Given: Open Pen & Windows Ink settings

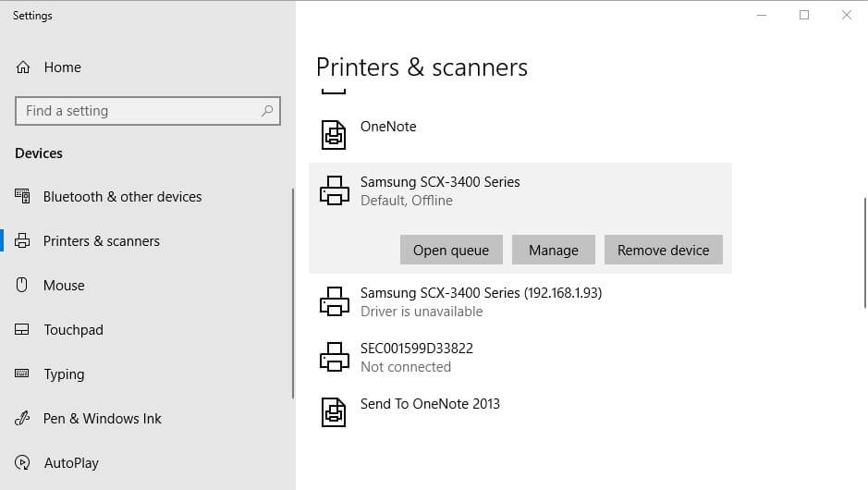Looking at the screenshot, I should tap(103, 419).
